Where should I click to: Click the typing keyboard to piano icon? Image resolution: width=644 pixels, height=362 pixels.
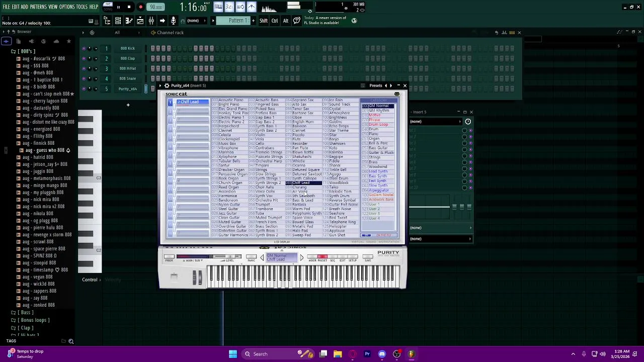[218, 7]
